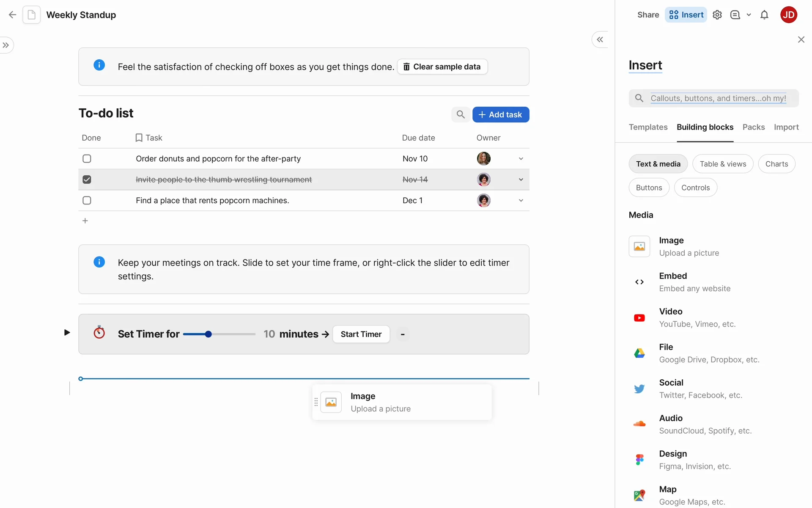
Task: Expand the timer section disclosure triangle
Action: (x=67, y=333)
